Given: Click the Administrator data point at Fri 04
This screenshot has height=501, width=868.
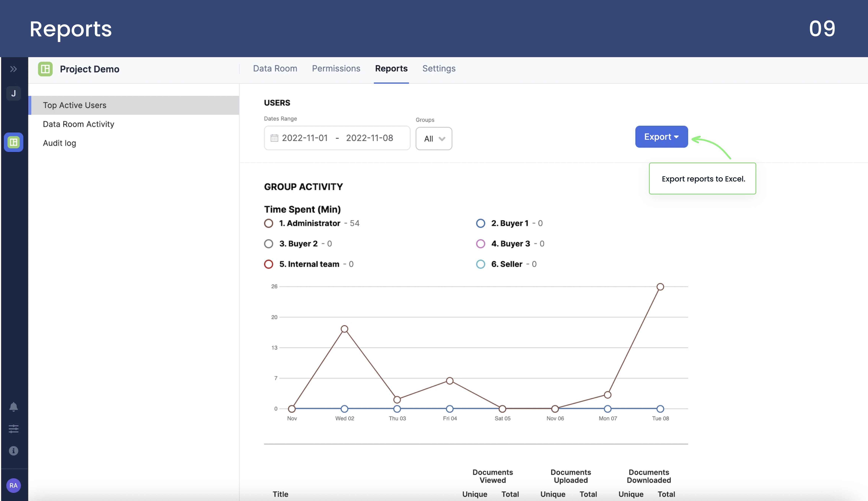Looking at the screenshot, I should point(449,381).
